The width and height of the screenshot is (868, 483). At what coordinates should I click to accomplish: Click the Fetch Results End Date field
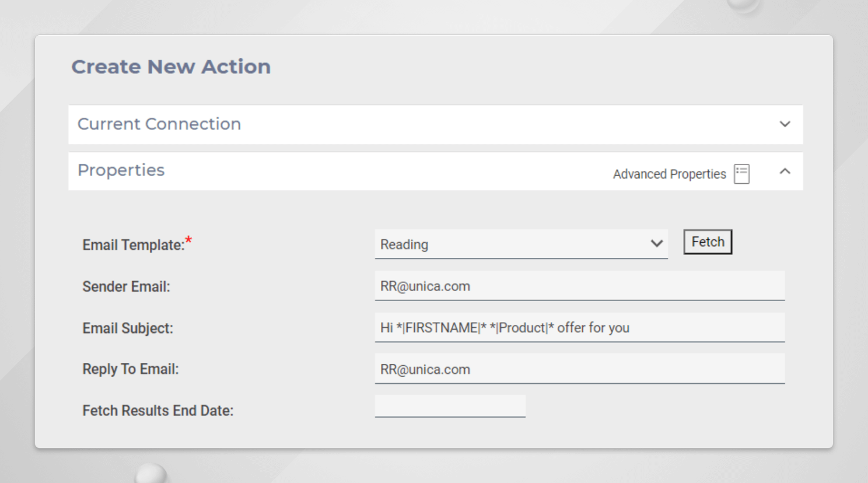click(450, 405)
